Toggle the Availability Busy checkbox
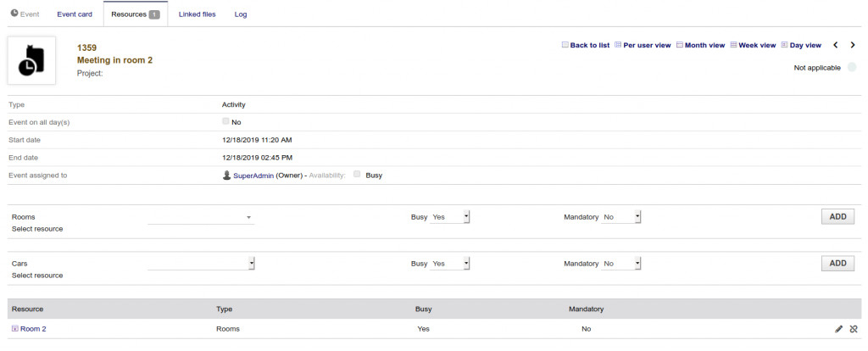The height and width of the screenshot is (351, 868). click(357, 175)
